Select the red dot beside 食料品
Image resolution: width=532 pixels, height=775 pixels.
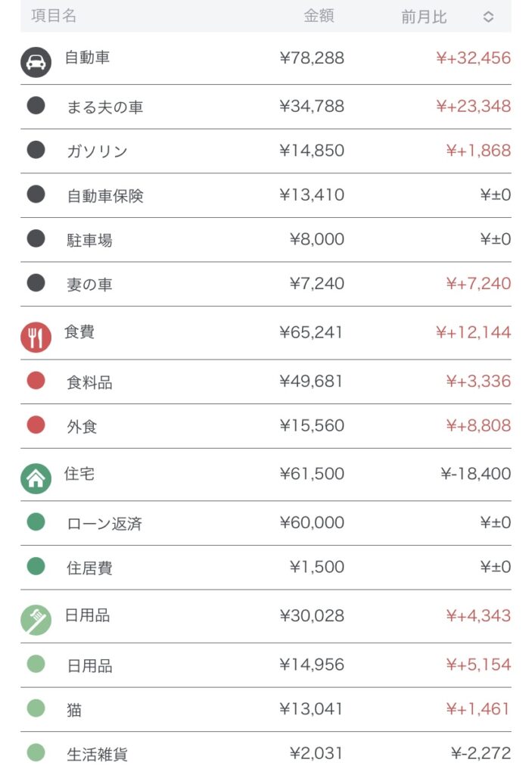(36, 380)
